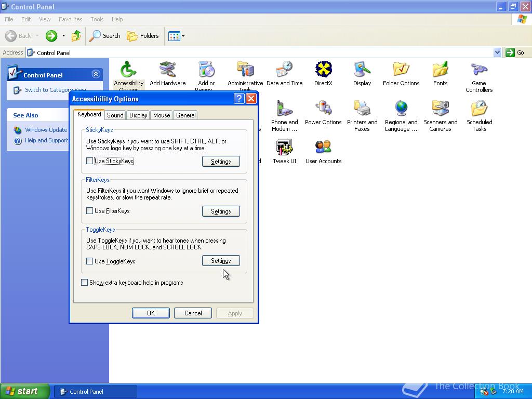
Task: Click the system tray clock
Action: point(513,391)
